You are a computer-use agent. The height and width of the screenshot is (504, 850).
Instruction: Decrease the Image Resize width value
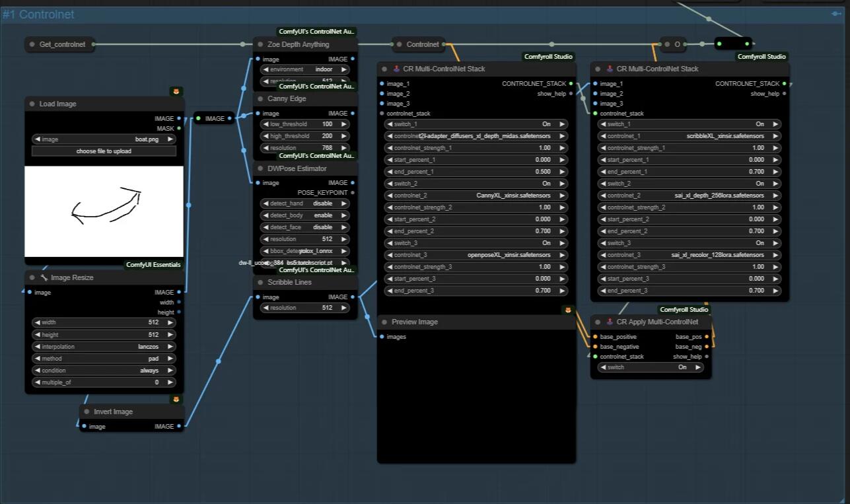(x=37, y=322)
